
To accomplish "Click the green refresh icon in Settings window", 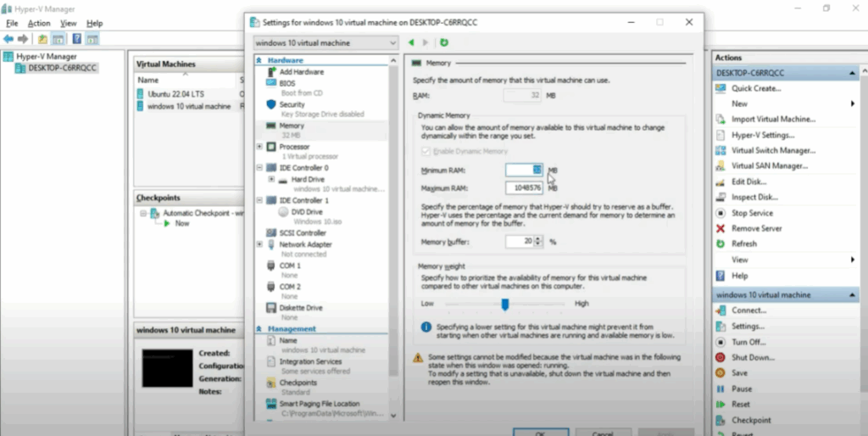I will coord(444,42).
